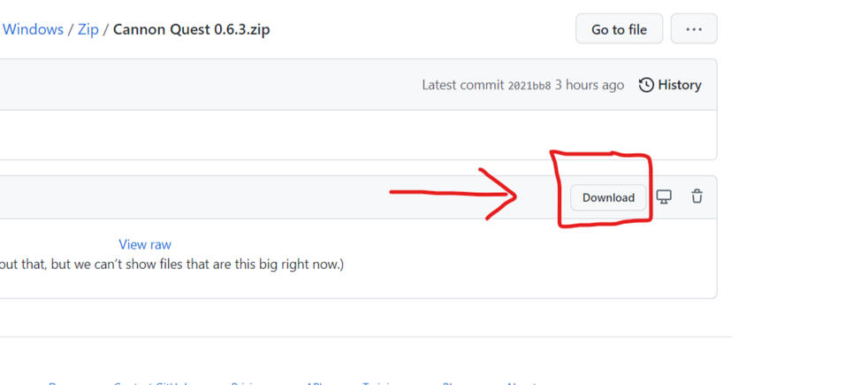
Task: Open the About footer link
Action: click(x=522, y=383)
